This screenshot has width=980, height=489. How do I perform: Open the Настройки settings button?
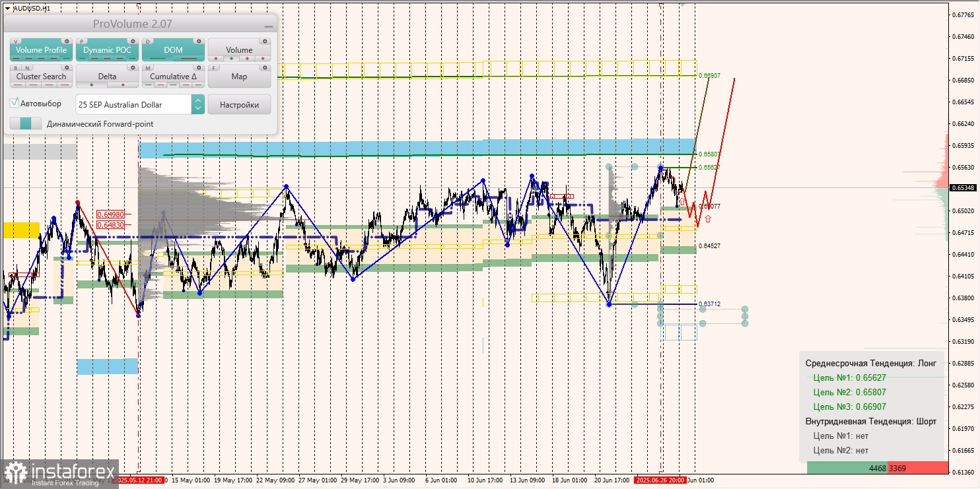pyautogui.click(x=239, y=104)
